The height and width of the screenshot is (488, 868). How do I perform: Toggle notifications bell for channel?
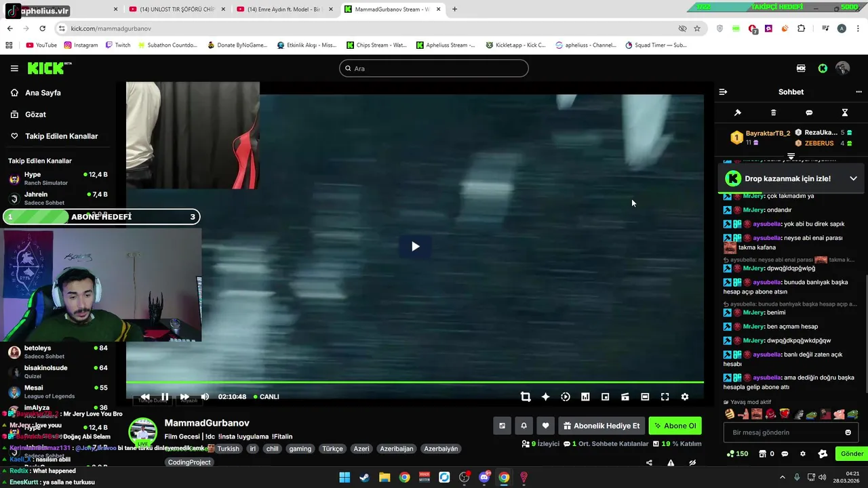point(524,426)
